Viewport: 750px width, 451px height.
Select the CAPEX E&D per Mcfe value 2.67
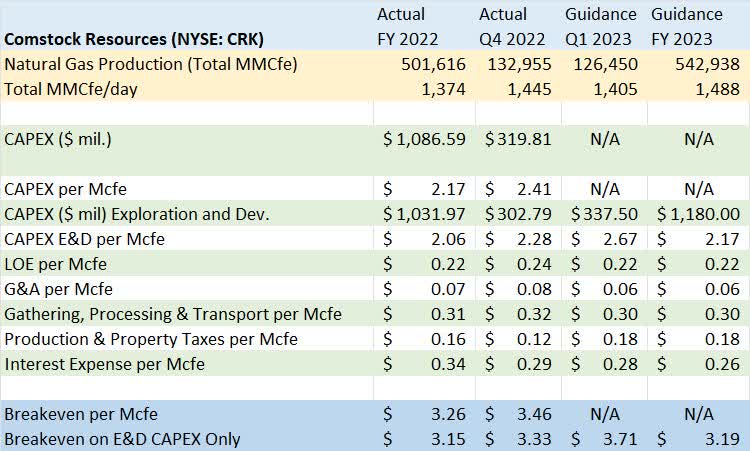tap(620, 239)
